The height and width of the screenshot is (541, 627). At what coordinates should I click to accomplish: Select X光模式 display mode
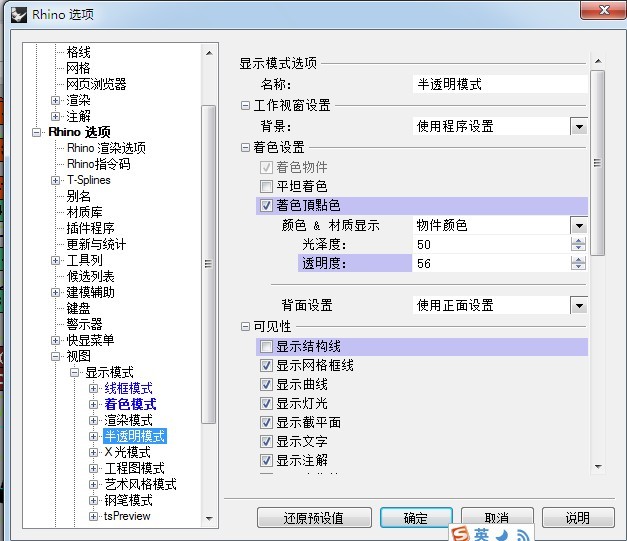pyautogui.click(x=128, y=452)
